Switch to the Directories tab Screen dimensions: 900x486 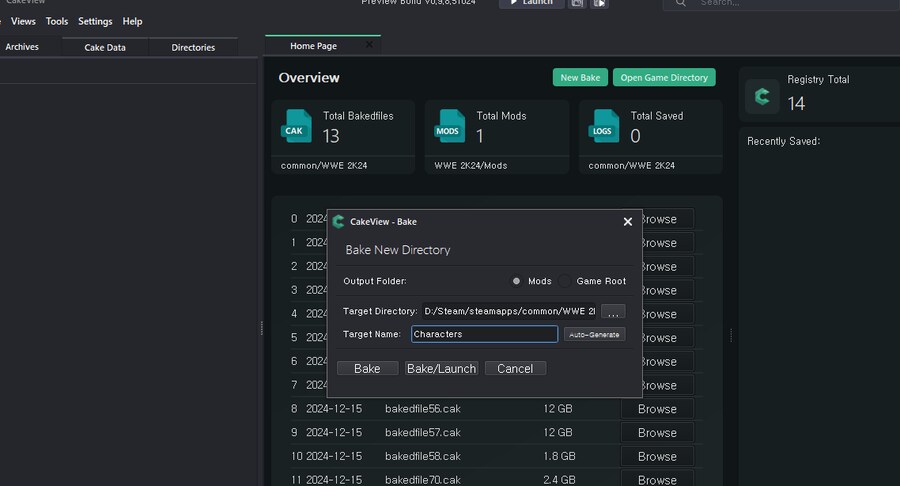click(x=193, y=47)
